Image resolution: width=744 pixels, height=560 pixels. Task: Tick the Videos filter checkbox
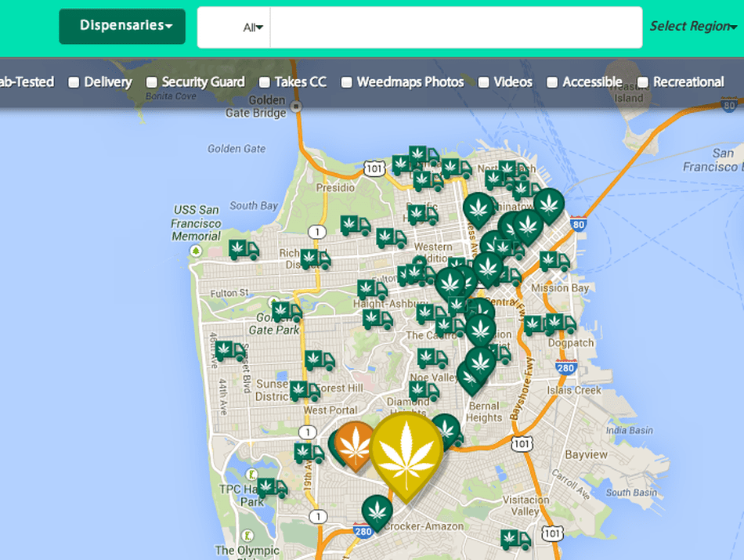(x=483, y=82)
